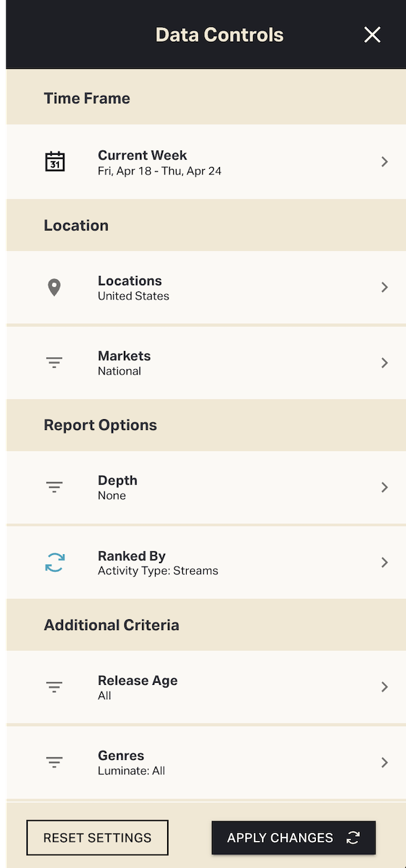Click the filter icon next to Release Age

(x=54, y=688)
